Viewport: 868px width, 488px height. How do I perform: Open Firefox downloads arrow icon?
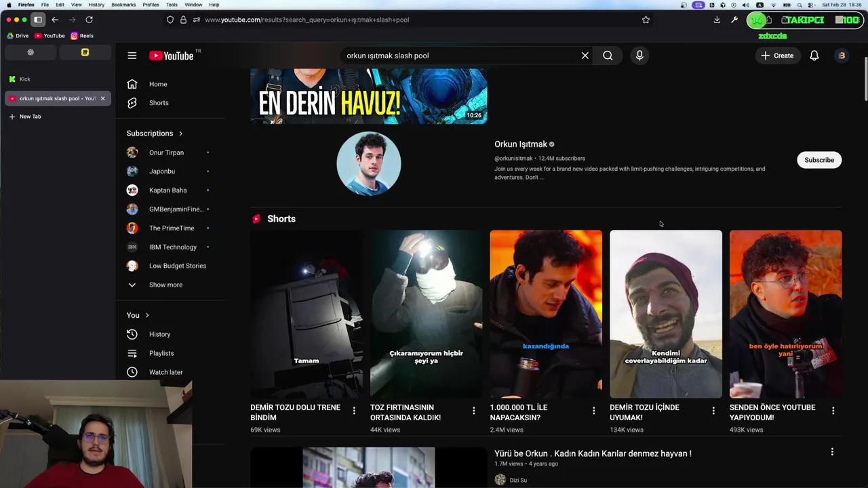(x=717, y=20)
